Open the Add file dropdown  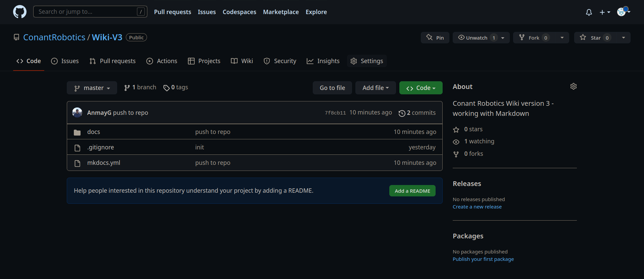pyautogui.click(x=375, y=88)
